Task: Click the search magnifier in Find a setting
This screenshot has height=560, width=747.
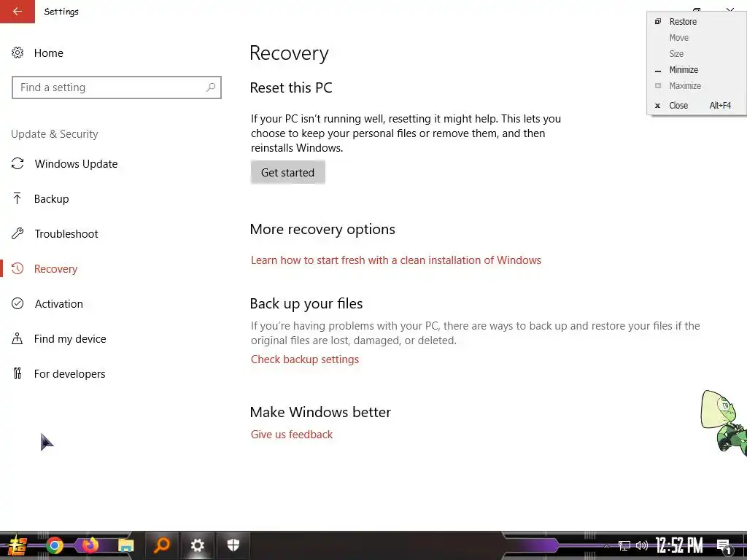Action: coord(211,87)
